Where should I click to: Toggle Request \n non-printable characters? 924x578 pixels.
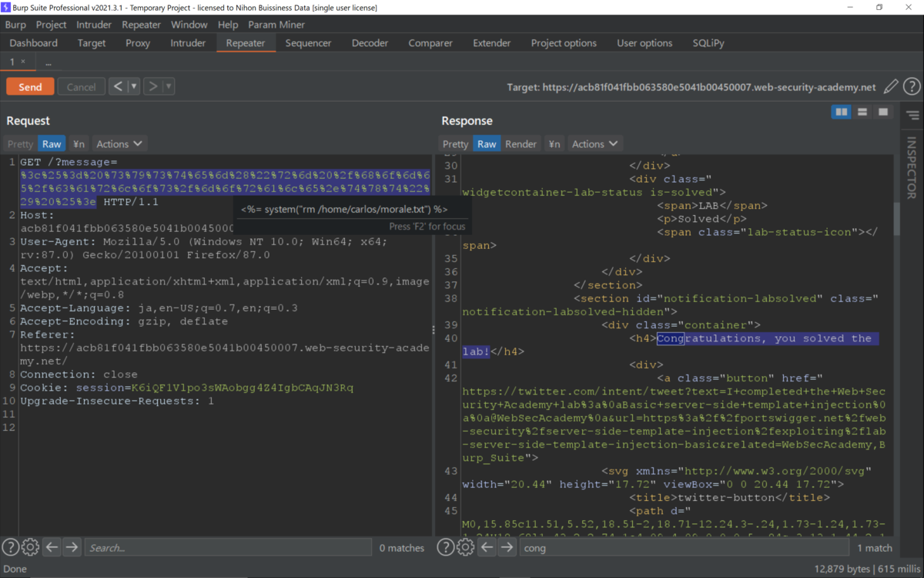(79, 143)
